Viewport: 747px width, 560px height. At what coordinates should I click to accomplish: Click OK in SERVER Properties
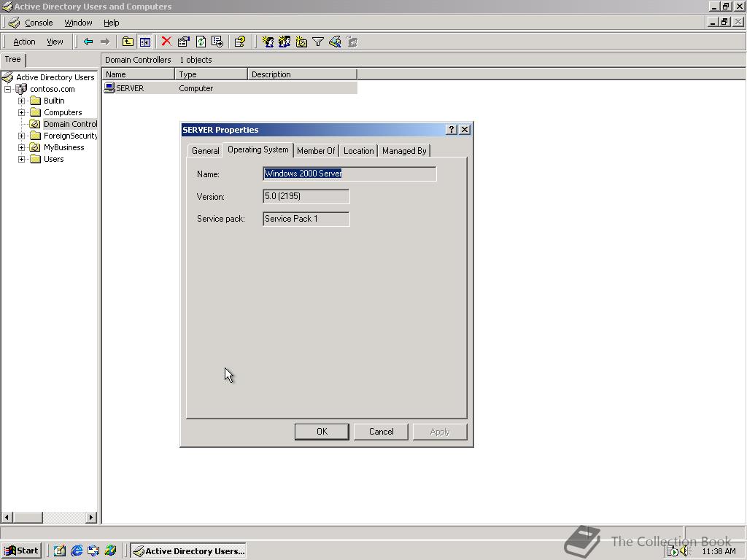pyautogui.click(x=322, y=432)
